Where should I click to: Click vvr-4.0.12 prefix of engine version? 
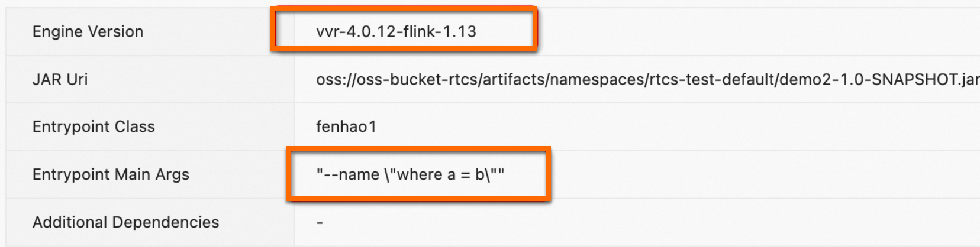pyautogui.click(x=355, y=31)
